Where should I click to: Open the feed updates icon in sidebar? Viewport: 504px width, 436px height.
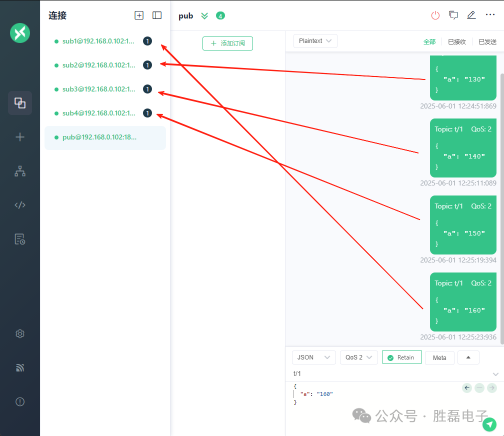20,367
